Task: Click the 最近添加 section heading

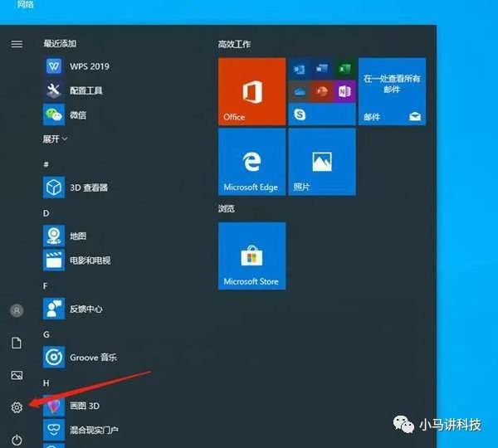Action: coord(60,43)
